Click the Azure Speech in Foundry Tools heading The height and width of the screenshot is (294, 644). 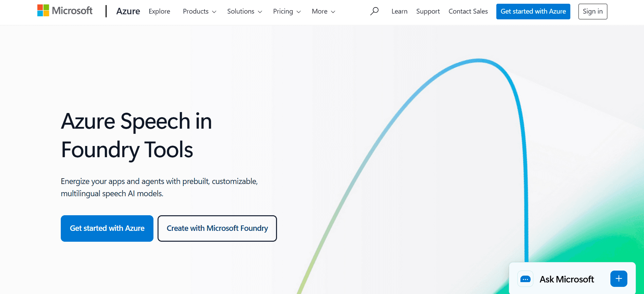pyautogui.click(x=136, y=135)
